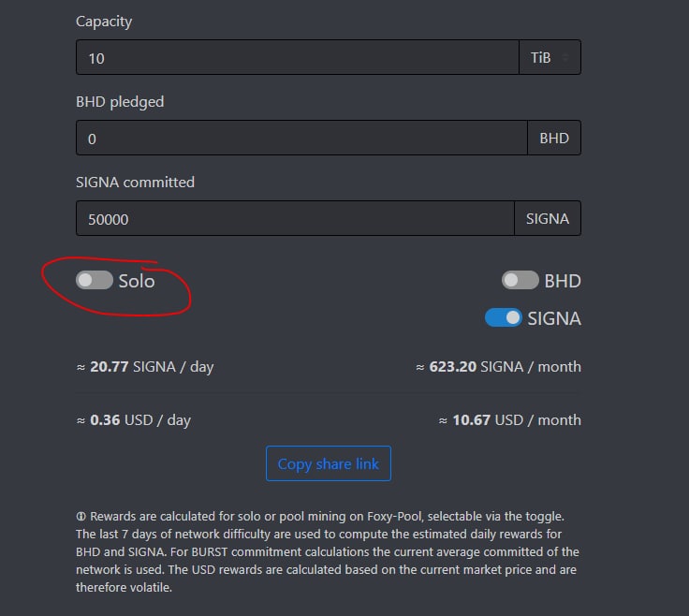This screenshot has width=689, height=616.
Task: Click the SIGNA committed label
Action: (135, 183)
